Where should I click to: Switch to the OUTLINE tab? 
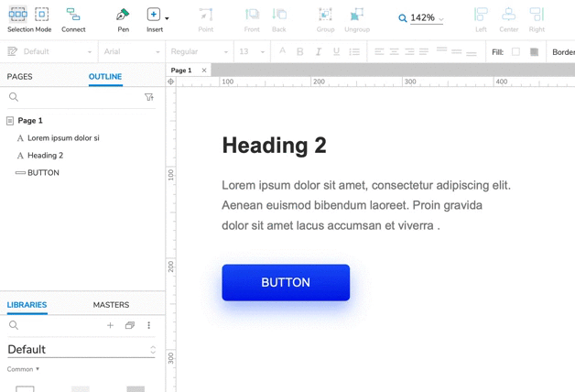[x=105, y=77]
